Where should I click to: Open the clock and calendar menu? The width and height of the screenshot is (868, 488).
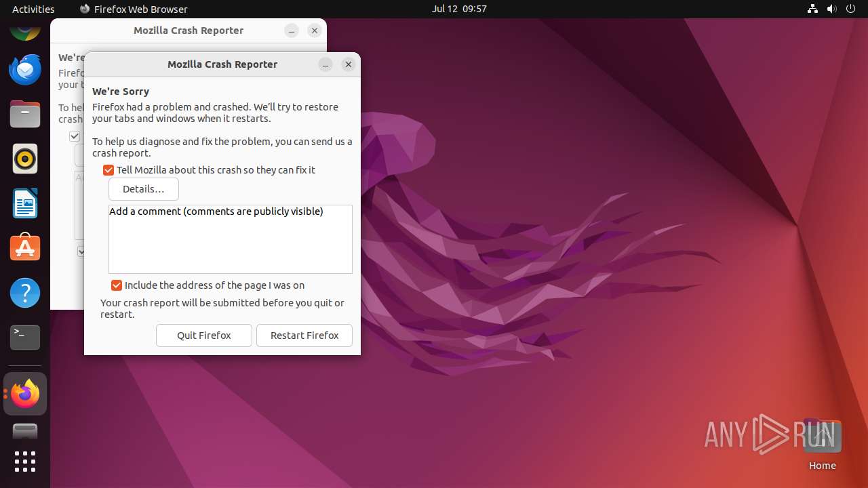pyautogui.click(x=459, y=9)
